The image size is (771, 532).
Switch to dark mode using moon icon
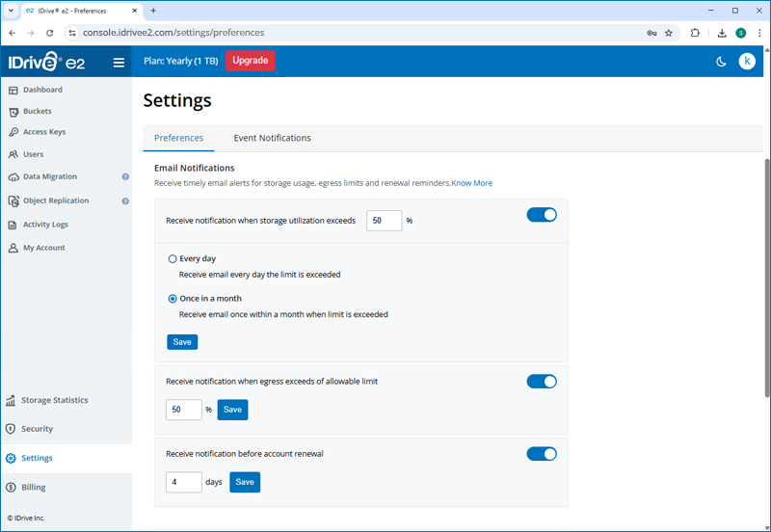[721, 62]
